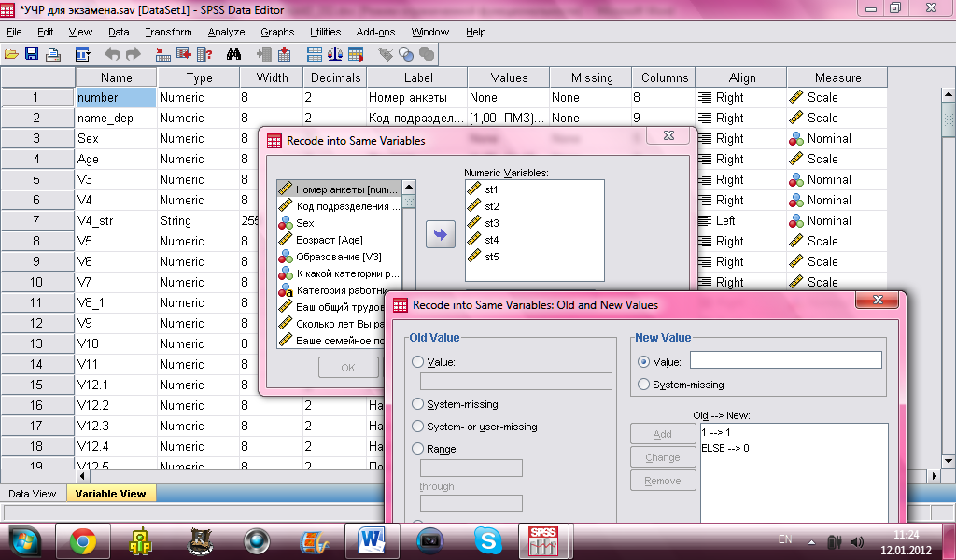Select Old Value 'System-missing' radio button

[417, 404]
